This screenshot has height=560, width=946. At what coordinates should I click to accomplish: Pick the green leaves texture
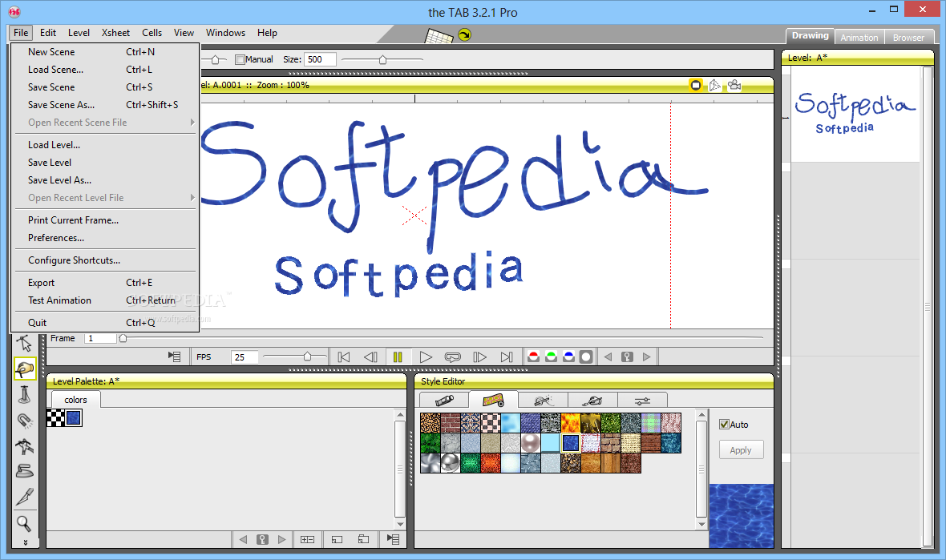pyautogui.click(x=431, y=443)
